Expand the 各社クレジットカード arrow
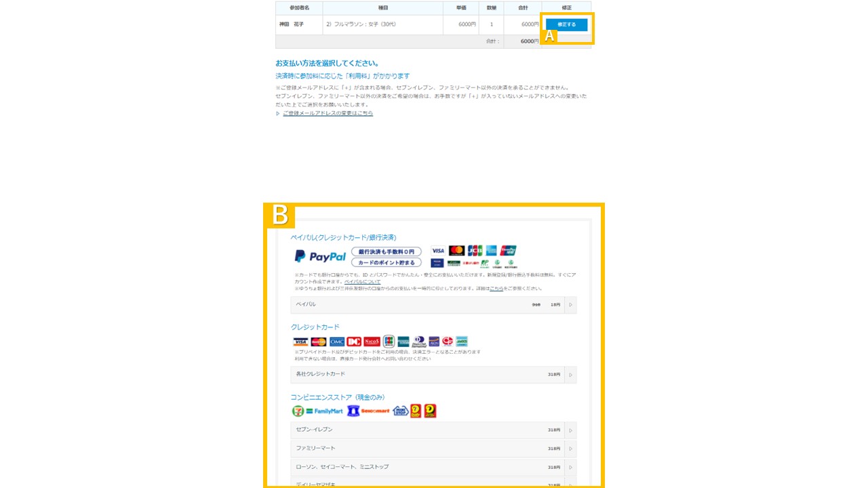The height and width of the screenshot is (488, 868). coord(570,375)
